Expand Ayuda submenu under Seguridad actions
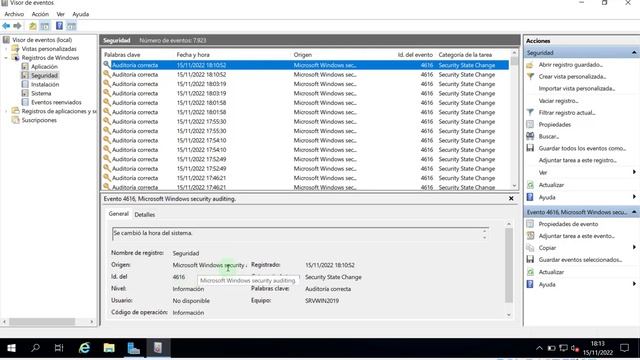 click(634, 197)
